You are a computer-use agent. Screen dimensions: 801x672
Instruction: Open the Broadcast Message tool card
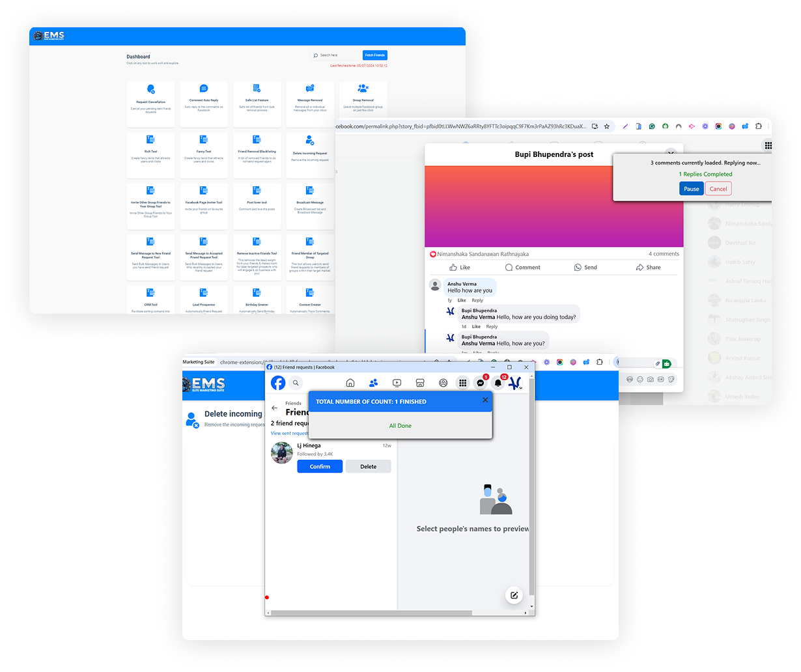310,206
